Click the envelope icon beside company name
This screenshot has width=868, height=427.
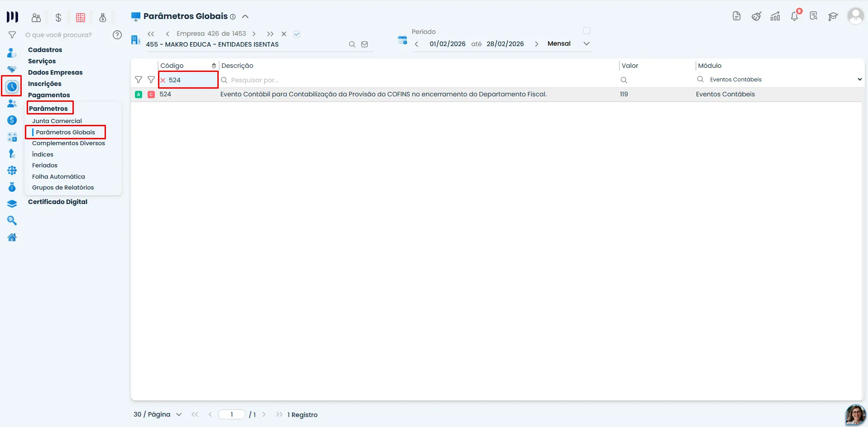364,44
